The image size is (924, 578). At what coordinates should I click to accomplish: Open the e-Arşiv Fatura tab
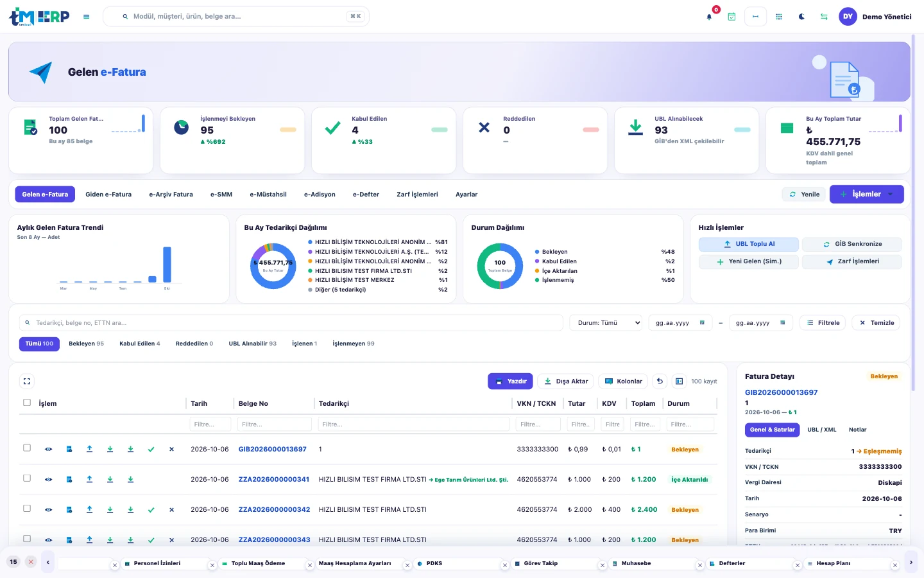pyautogui.click(x=171, y=194)
